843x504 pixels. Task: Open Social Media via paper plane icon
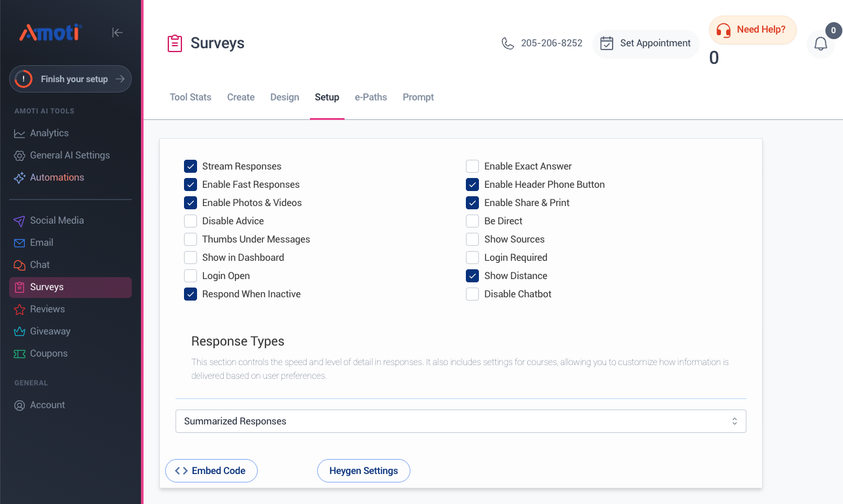point(20,220)
